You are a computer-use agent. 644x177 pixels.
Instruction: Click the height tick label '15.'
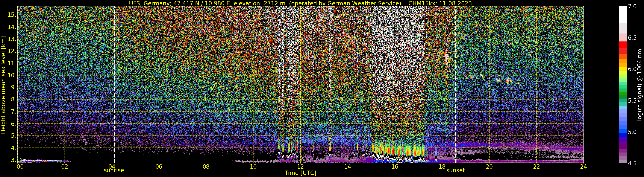coord(12,15)
